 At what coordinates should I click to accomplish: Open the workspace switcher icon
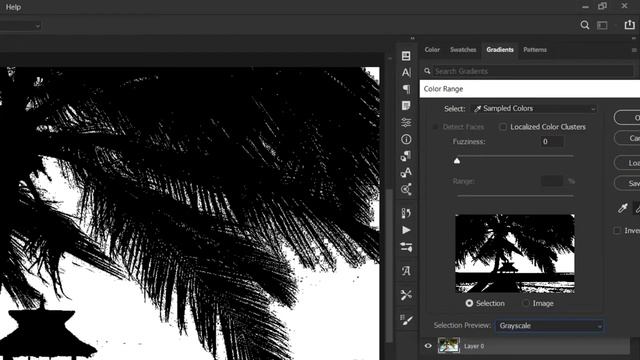602,25
